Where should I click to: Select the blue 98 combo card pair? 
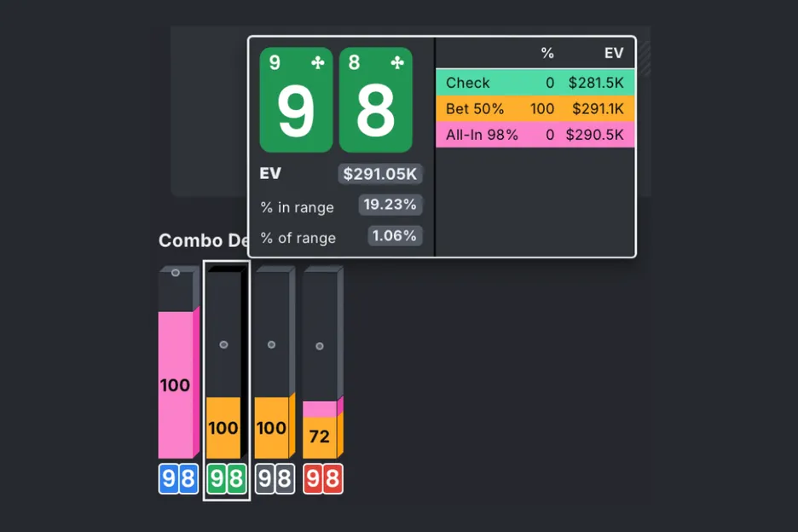click(178, 479)
